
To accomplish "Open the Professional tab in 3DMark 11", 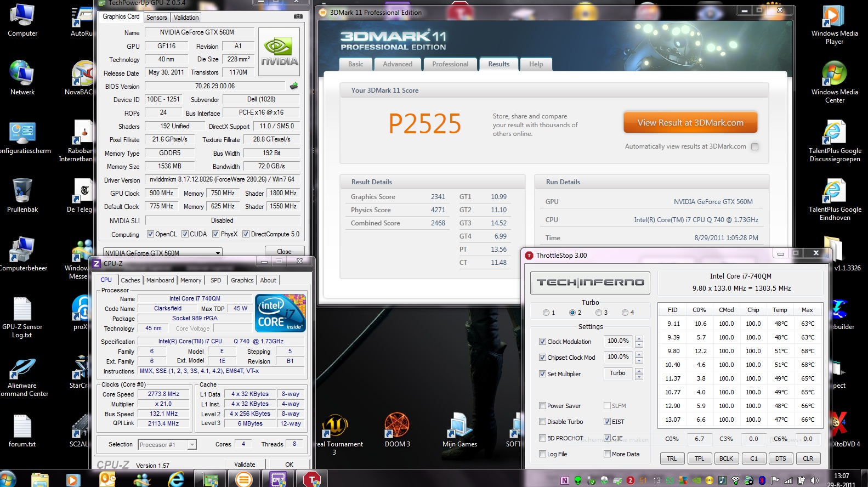I will 450,64.
